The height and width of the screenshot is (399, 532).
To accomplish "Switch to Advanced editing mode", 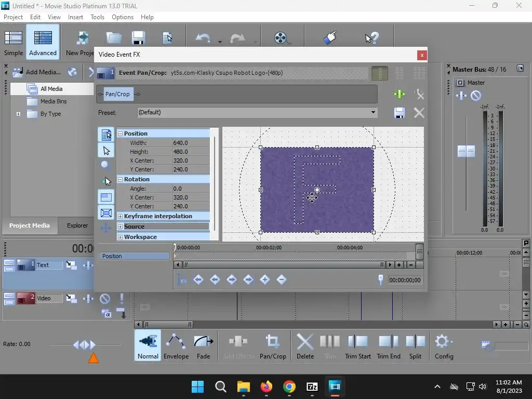I will point(43,43).
